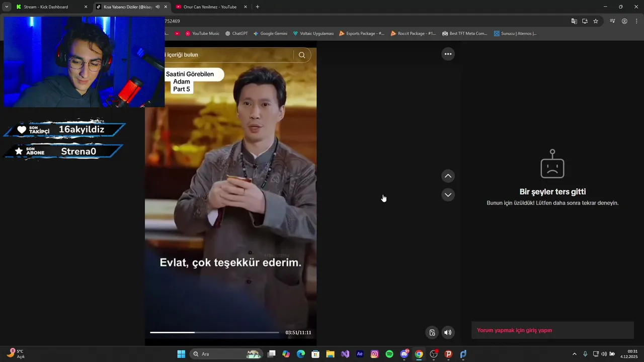Open Visual Studio from taskbar

[345, 354]
